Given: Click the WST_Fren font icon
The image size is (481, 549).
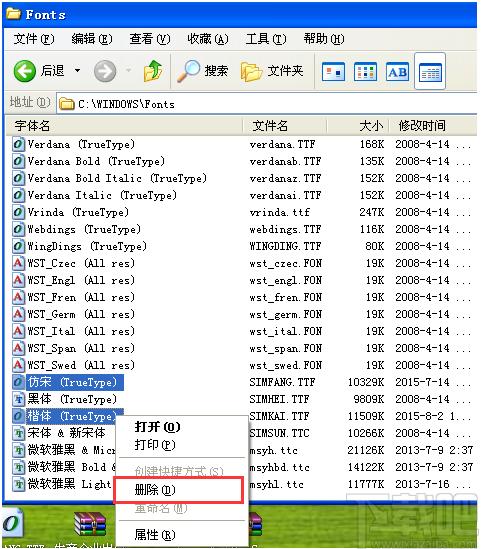Looking at the screenshot, I should pyautogui.click(x=18, y=297).
